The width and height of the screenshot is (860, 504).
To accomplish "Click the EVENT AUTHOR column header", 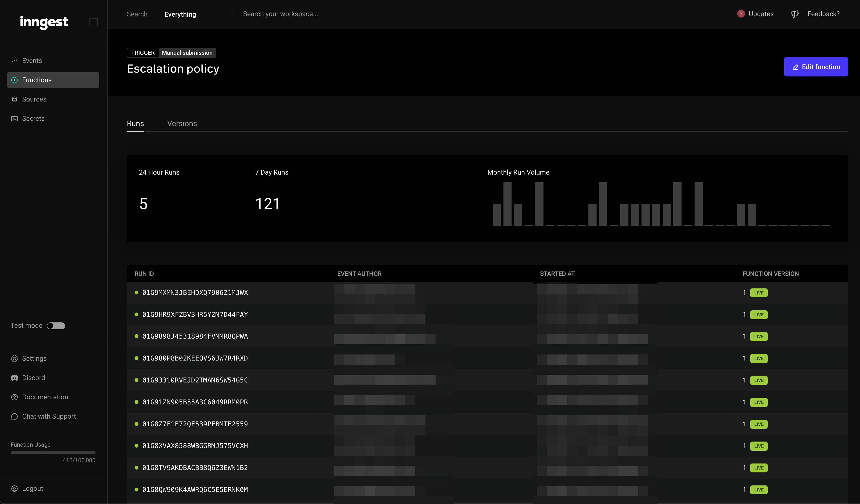I will (359, 274).
